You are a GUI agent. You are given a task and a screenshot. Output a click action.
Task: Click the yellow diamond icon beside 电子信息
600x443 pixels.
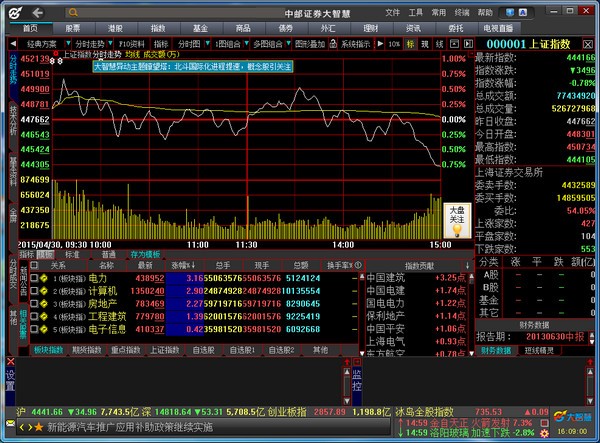pyautogui.click(x=44, y=329)
